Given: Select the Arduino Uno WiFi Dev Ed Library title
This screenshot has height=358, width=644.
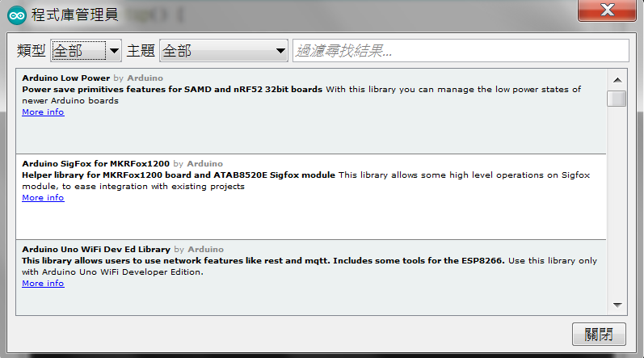Looking at the screenshot, I should point(96,250).
